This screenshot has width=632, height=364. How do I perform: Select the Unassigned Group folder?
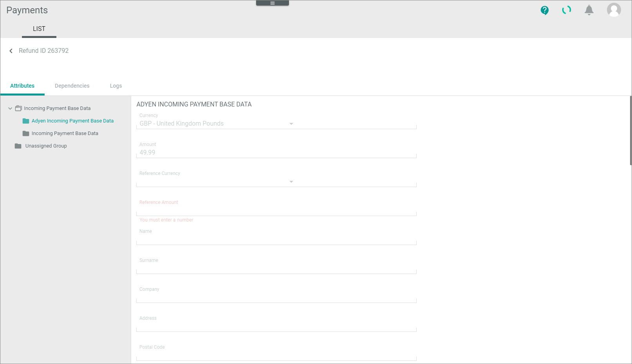pyautogui.click(x=46, y=146)
